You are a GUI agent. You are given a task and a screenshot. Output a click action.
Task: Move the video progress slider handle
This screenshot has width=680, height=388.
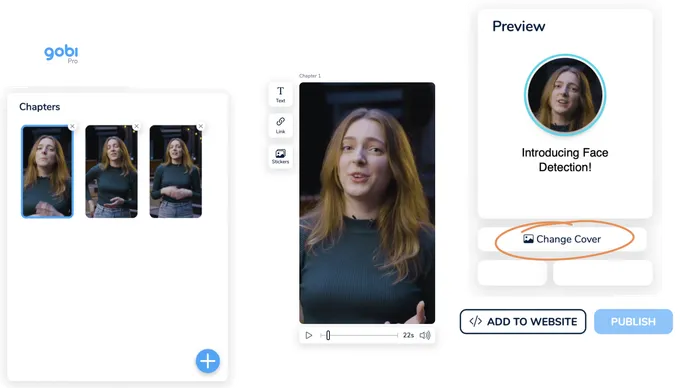click(328, 335)
